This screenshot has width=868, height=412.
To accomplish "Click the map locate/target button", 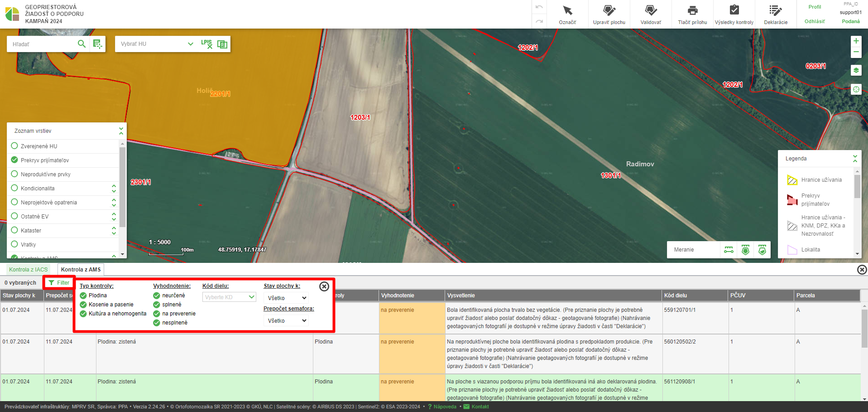I will (856, 89).
